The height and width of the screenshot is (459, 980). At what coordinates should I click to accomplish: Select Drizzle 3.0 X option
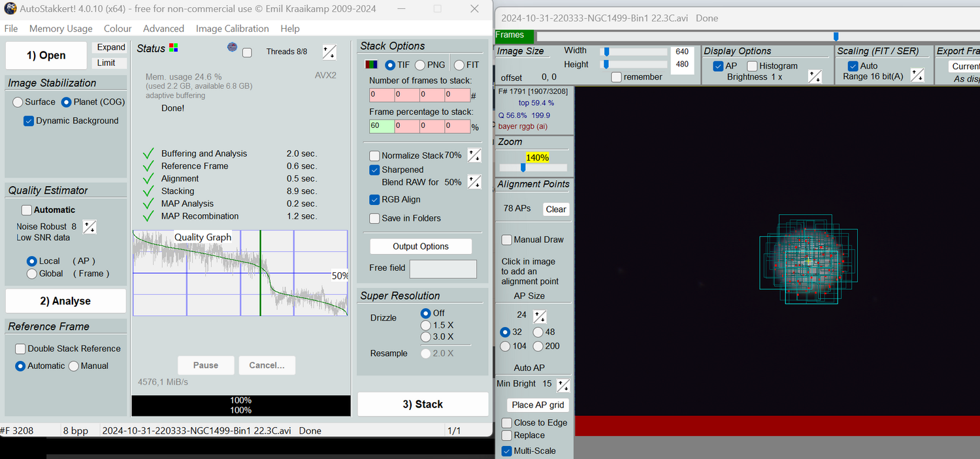click(426, 337)
